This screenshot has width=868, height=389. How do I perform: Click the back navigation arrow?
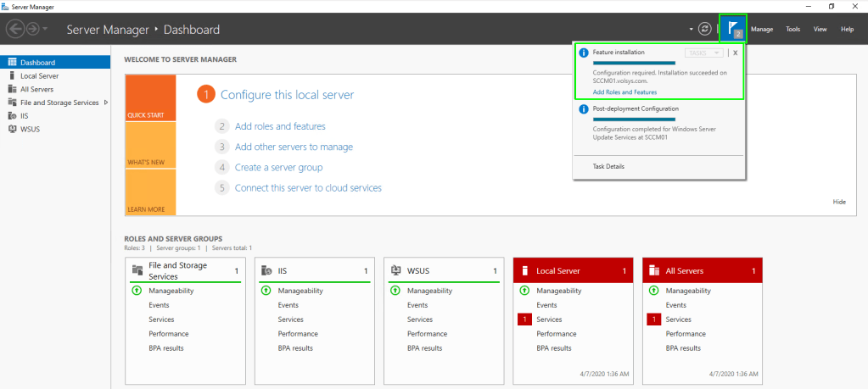coord(14,29)
